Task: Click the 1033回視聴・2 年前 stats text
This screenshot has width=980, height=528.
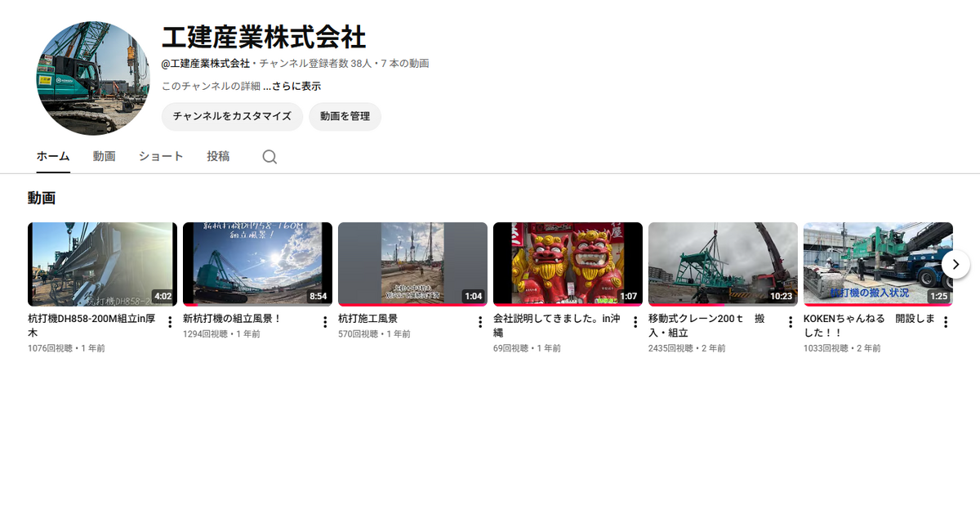Action: [x=842, y=348]
